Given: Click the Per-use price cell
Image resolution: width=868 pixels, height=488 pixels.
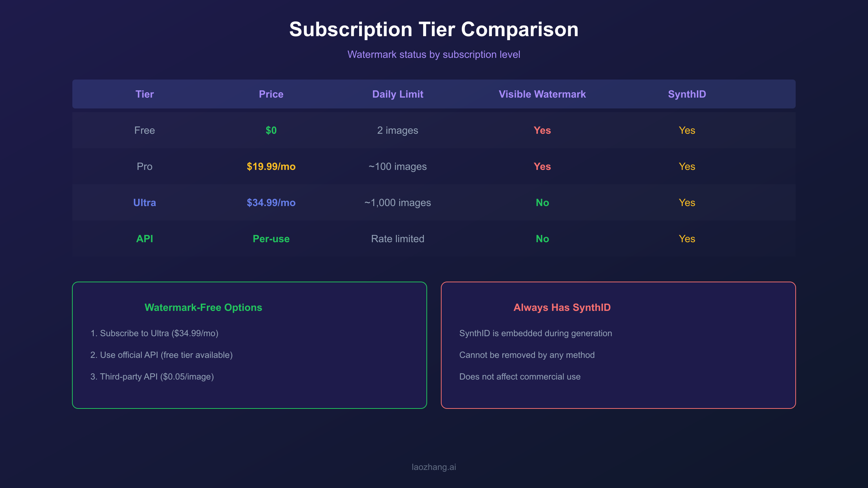Looking at the screenshot, I should point(271,239).
